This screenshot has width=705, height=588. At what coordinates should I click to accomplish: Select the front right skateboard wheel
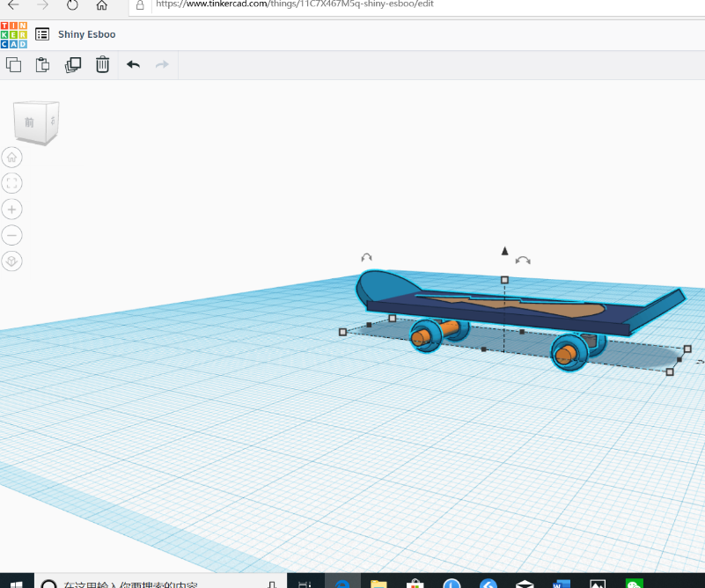(569, 353)
